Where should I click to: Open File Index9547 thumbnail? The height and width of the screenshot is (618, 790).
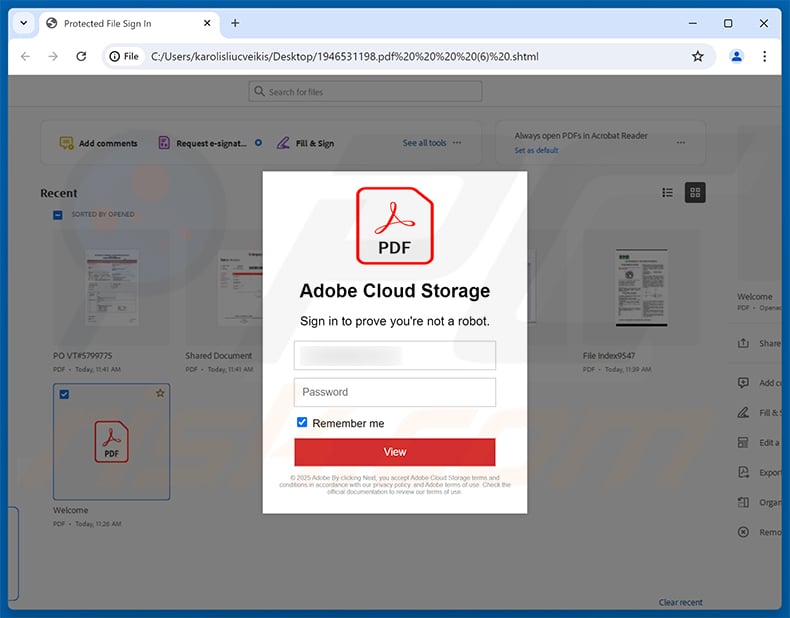pyautogui.click(x=641, y=288)
